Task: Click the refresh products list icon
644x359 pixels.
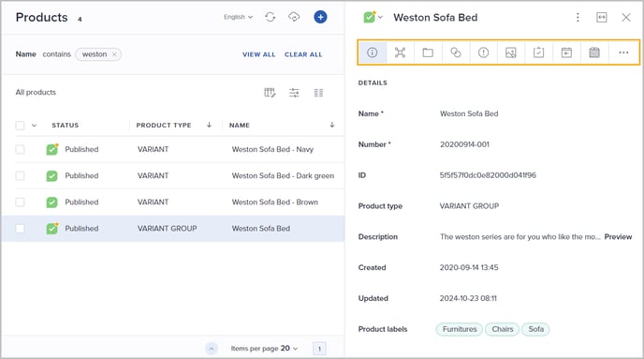Action: 270,17
